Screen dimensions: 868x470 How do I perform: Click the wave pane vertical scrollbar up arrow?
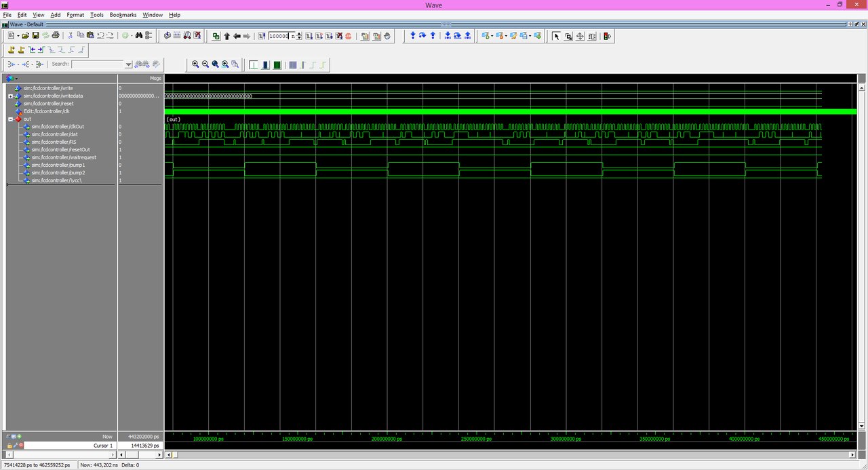(x=862, y=87)
